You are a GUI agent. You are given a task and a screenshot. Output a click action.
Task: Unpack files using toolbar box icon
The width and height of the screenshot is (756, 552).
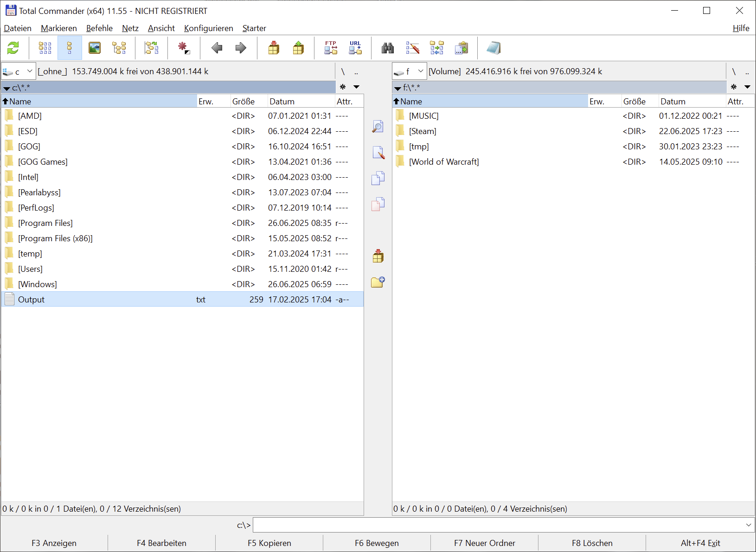pyautogui.click(x=298, y=48)
